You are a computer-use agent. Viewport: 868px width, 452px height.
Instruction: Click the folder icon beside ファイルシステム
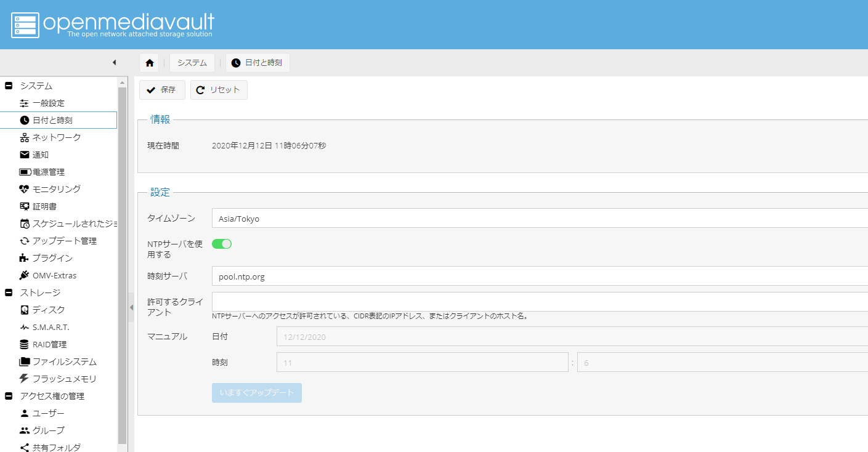pos(25,361)
